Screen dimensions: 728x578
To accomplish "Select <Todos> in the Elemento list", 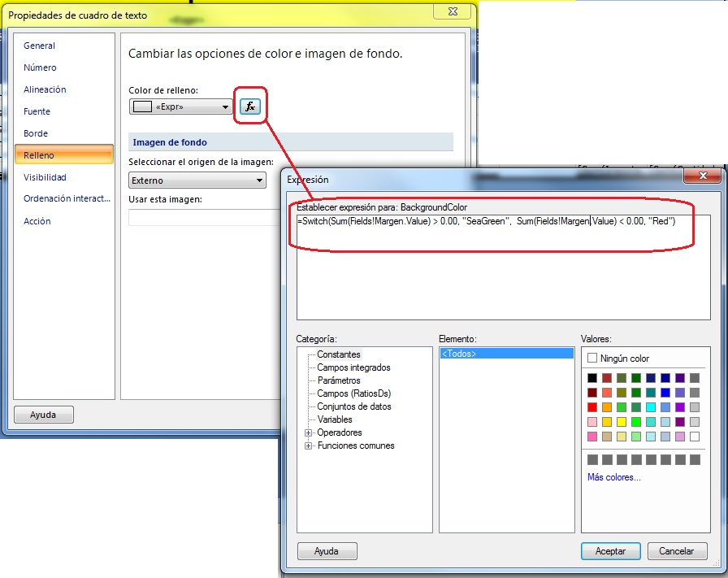I will [459, 352].
